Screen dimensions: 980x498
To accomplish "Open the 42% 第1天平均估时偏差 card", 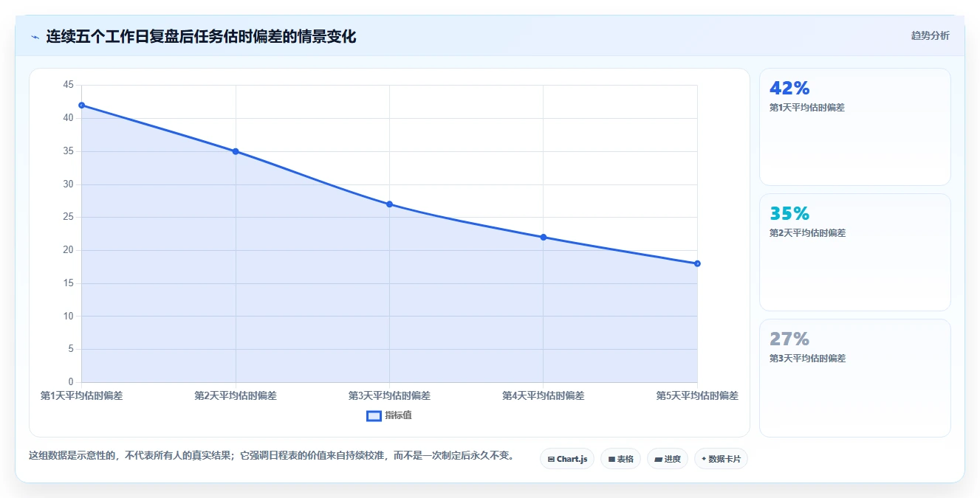I will 854,127.
